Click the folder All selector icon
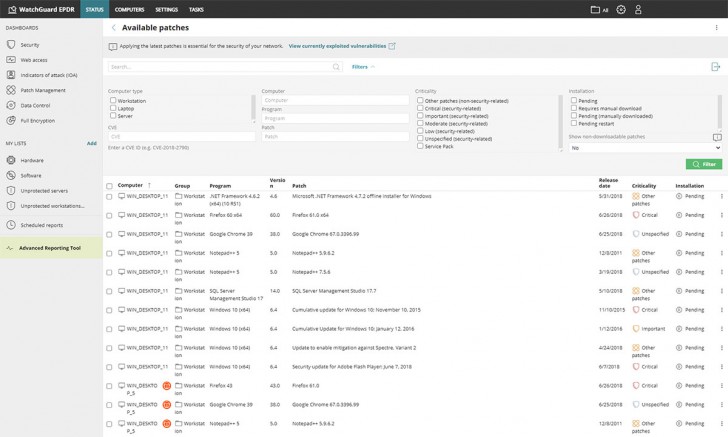Image resolution: width=728 pixels, height=437 pixels. click(595, 9)
